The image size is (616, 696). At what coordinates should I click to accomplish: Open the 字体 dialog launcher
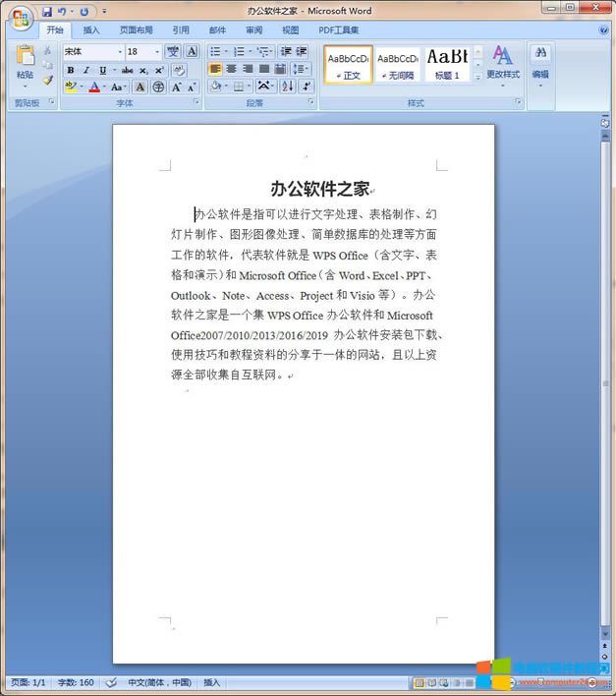196,102
